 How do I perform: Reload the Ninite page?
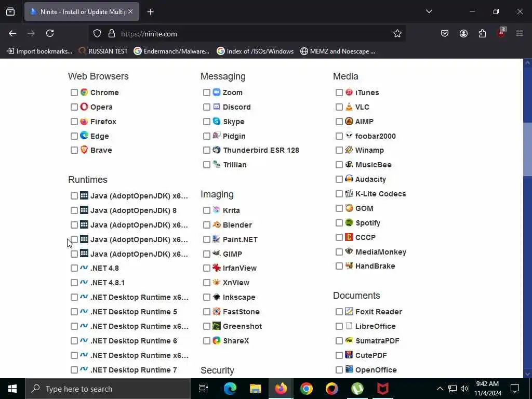coord(50,34)
